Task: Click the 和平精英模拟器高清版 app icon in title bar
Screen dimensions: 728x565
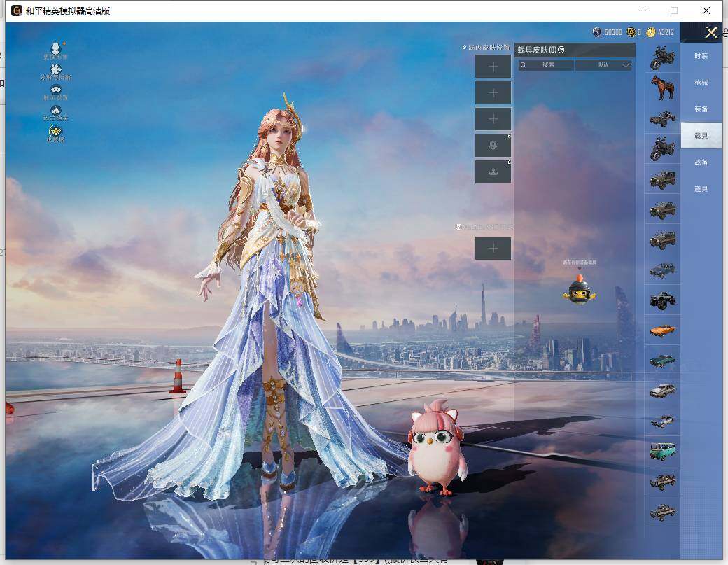Action: click(17, 11)
